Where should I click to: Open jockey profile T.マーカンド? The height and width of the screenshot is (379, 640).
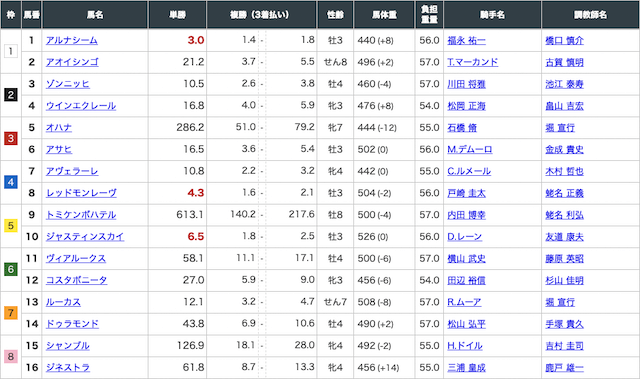click(473, 62)
